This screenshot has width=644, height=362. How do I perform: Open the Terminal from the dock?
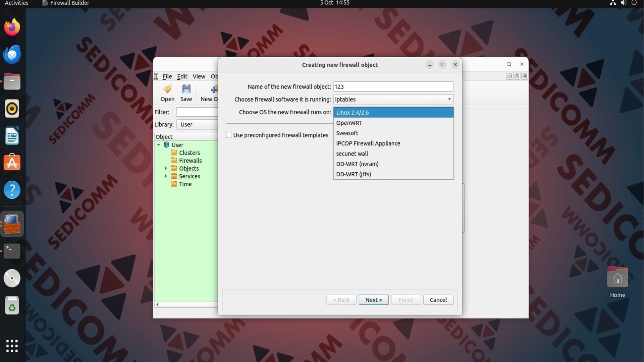coord(12,251)
